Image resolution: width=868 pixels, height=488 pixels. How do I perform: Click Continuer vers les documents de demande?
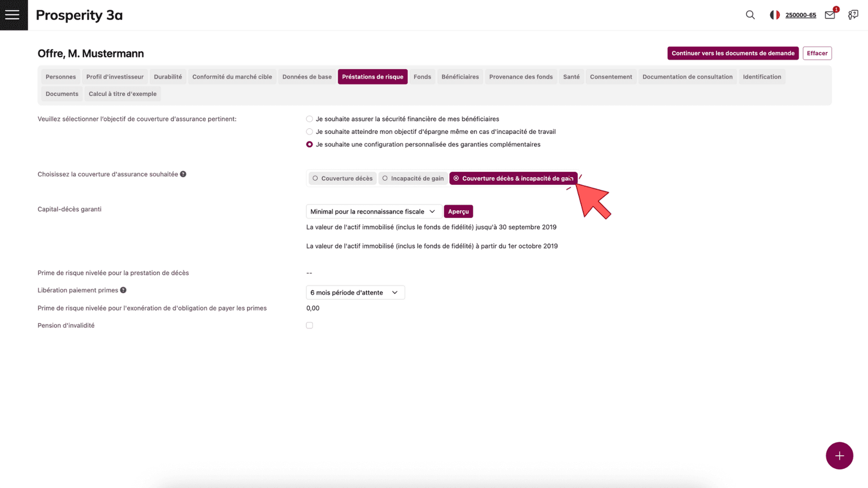732,53
